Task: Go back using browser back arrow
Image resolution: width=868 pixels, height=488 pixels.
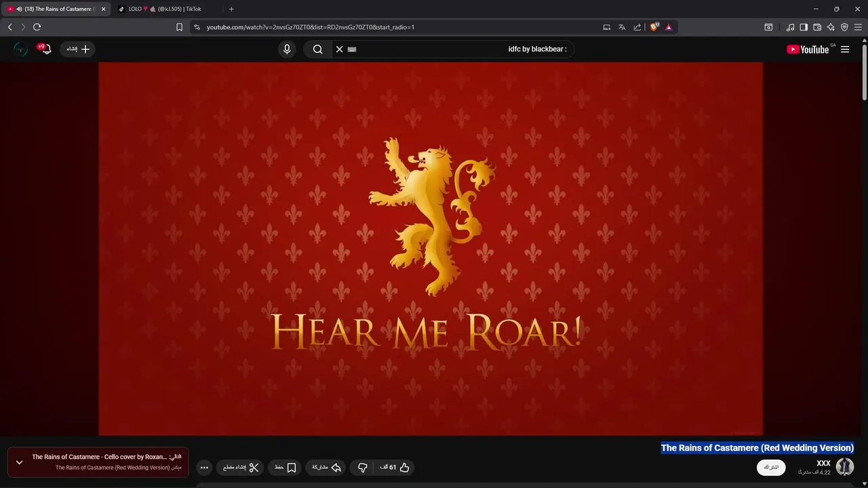Action: (9, 27)
